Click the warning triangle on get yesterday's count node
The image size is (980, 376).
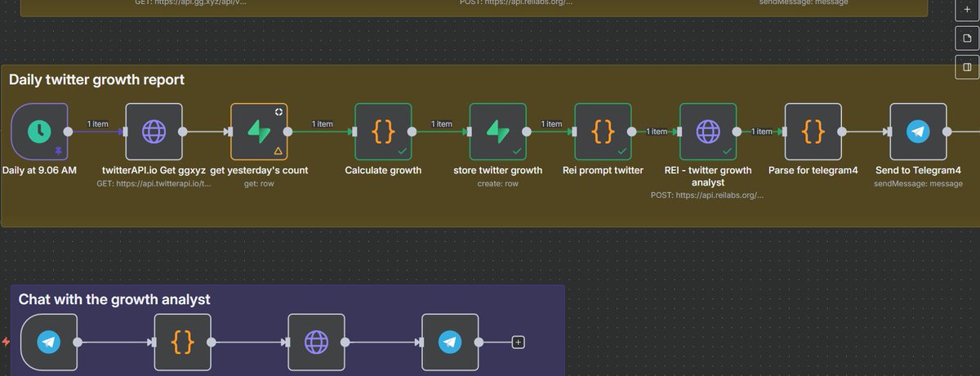[278, 151]
